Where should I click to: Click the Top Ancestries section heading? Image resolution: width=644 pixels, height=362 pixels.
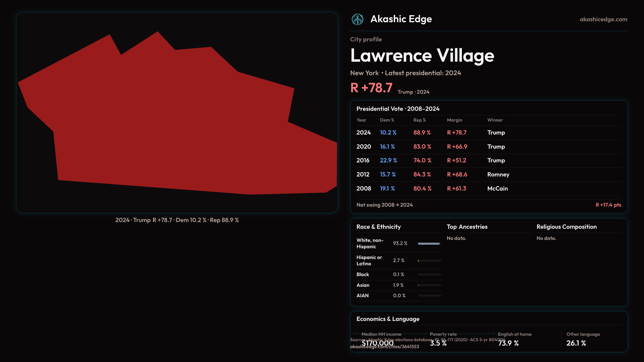pyautogui.click(x=467, y=227)
